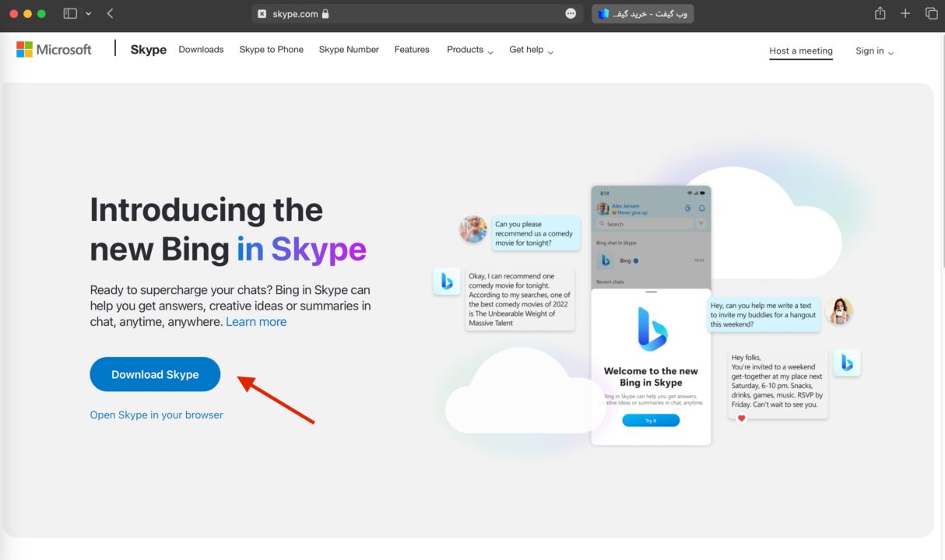
Task: Click the site favicon in address bar
Action: 262,13
